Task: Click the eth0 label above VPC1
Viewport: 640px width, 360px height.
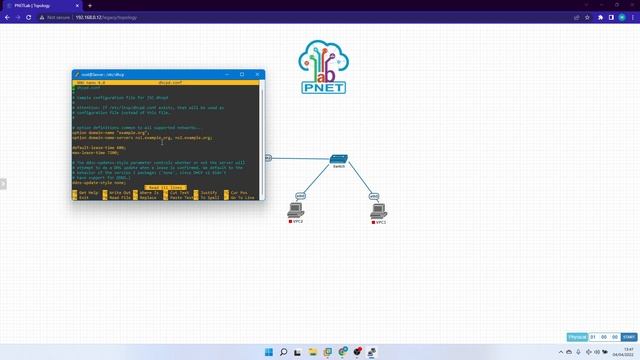Action: click(x=374, y=196)
